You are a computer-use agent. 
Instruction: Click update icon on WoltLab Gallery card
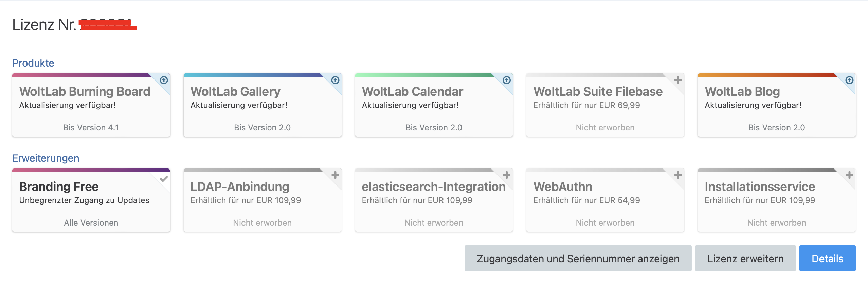pos(336,80)
